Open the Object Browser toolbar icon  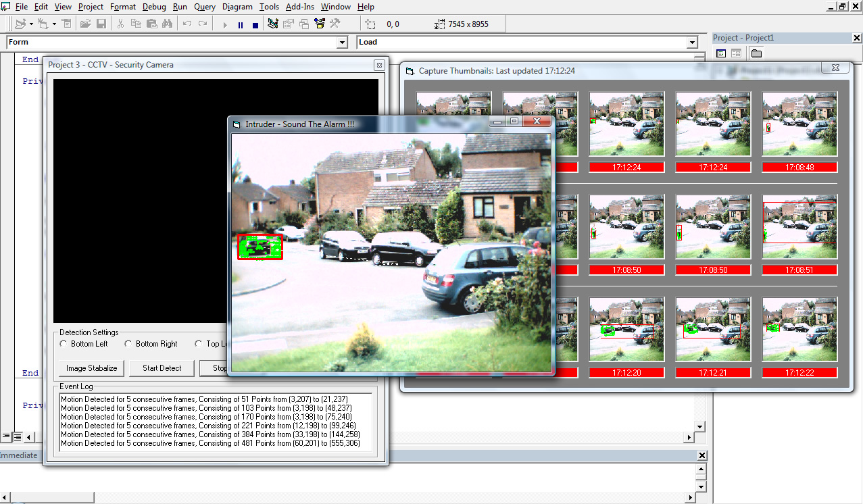point(319,24)
